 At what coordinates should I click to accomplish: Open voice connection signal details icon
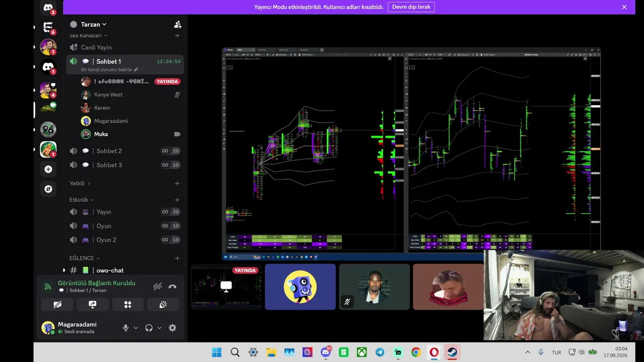pos(48,287)
